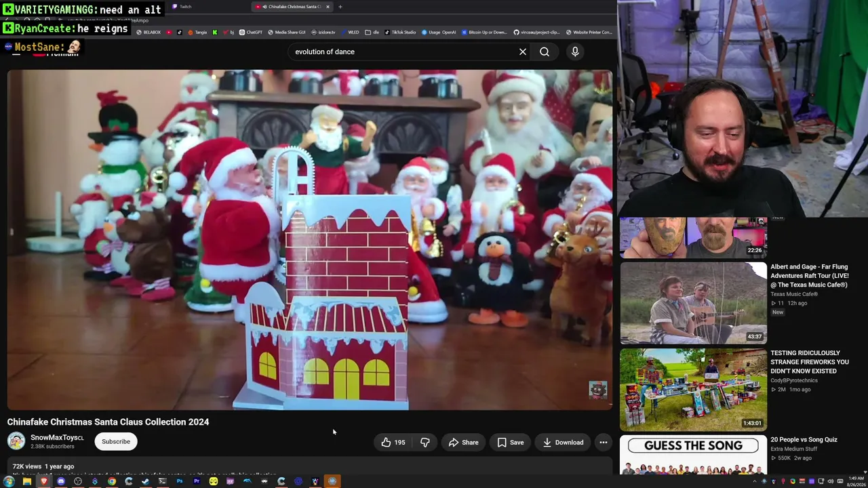Open OBS Studio from the taskbar

pyautogui.click(x=77, y=481)
